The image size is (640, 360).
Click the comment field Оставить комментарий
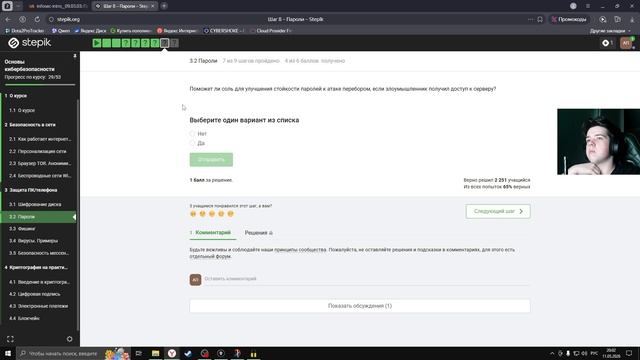367,279
